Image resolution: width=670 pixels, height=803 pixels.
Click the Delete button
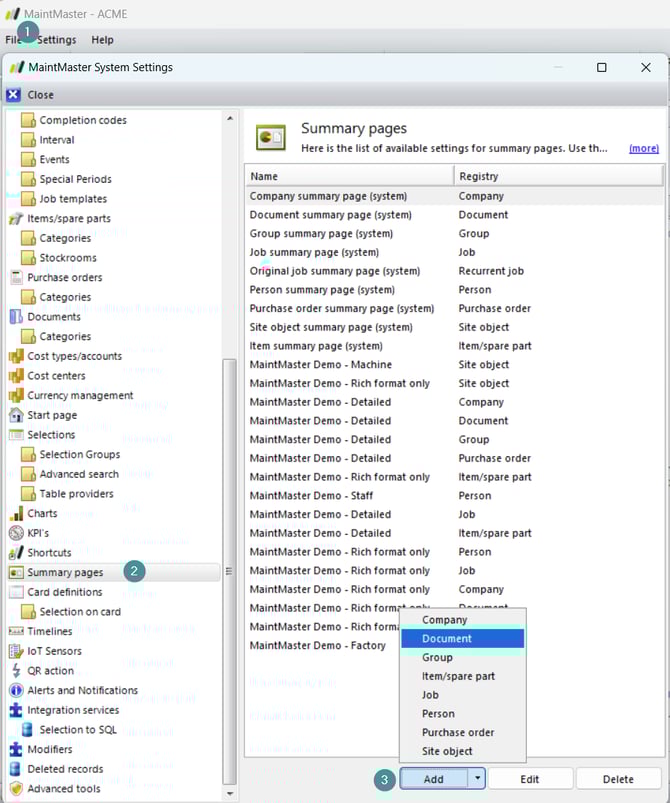coord(618,779)
